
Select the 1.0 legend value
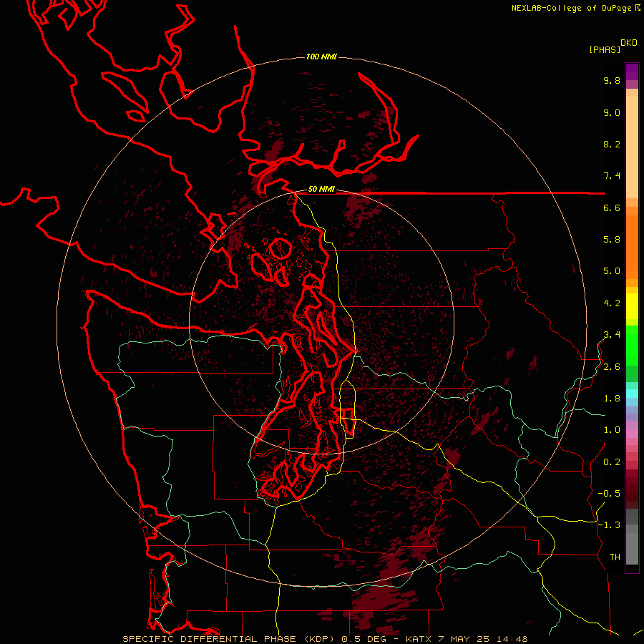[x=612, y=430]
